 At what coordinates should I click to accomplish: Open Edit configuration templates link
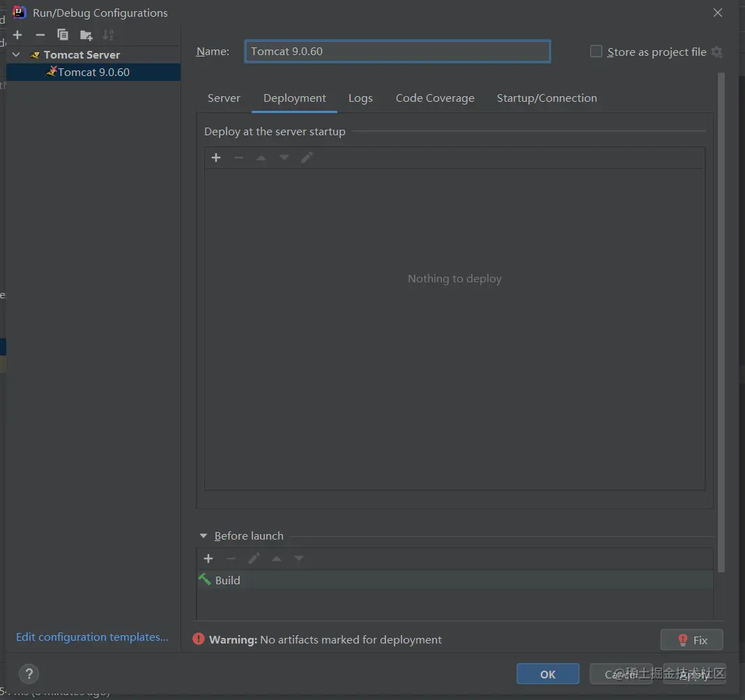[x=92, y=637]
